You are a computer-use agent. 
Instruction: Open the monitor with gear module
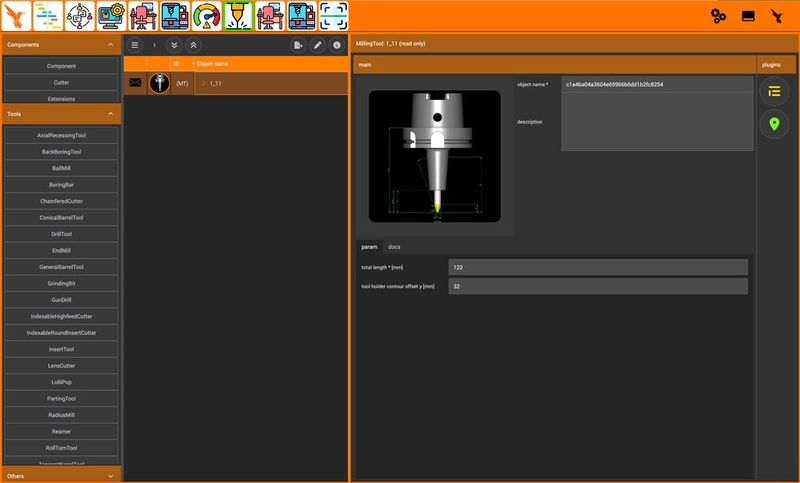pos(111,16)
